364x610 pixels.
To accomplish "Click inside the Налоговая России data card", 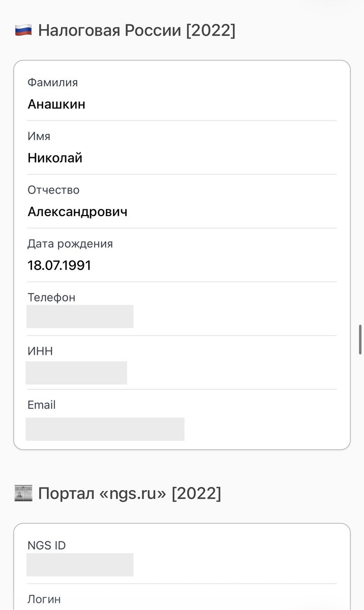I will click(254, 254).
